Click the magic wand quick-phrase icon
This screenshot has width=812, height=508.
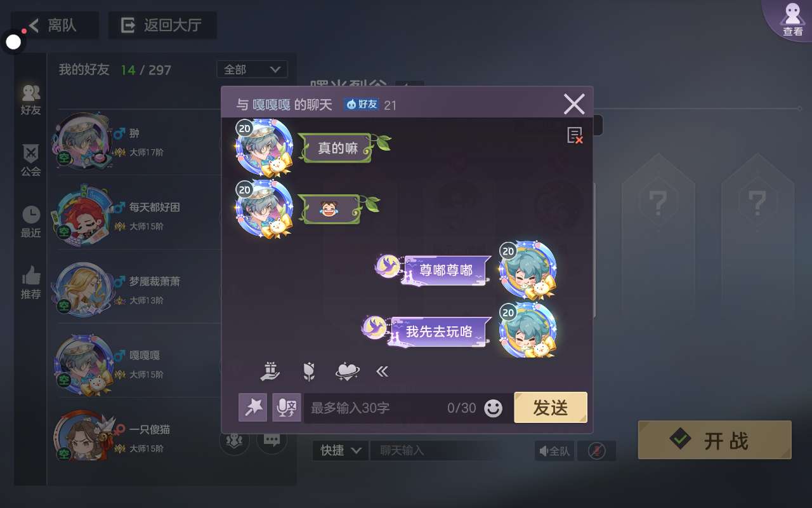(253, 407)
